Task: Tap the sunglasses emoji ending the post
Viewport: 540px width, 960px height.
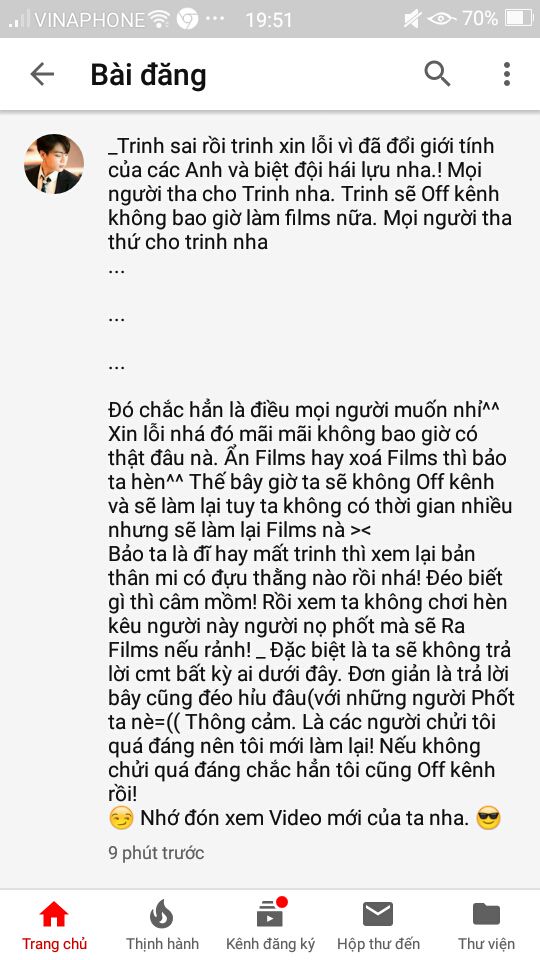Action: click(x=488, y=818)
